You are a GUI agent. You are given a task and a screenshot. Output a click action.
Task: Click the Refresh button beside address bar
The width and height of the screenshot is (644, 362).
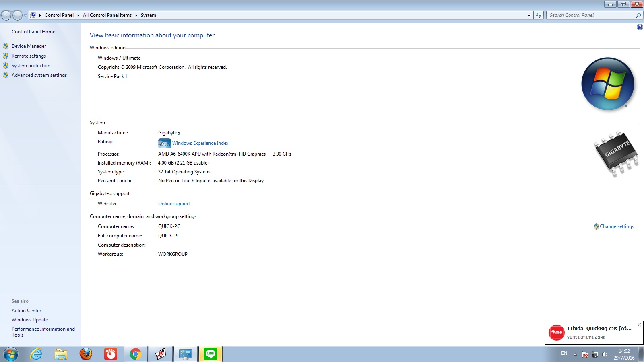(x=539, y=15)
